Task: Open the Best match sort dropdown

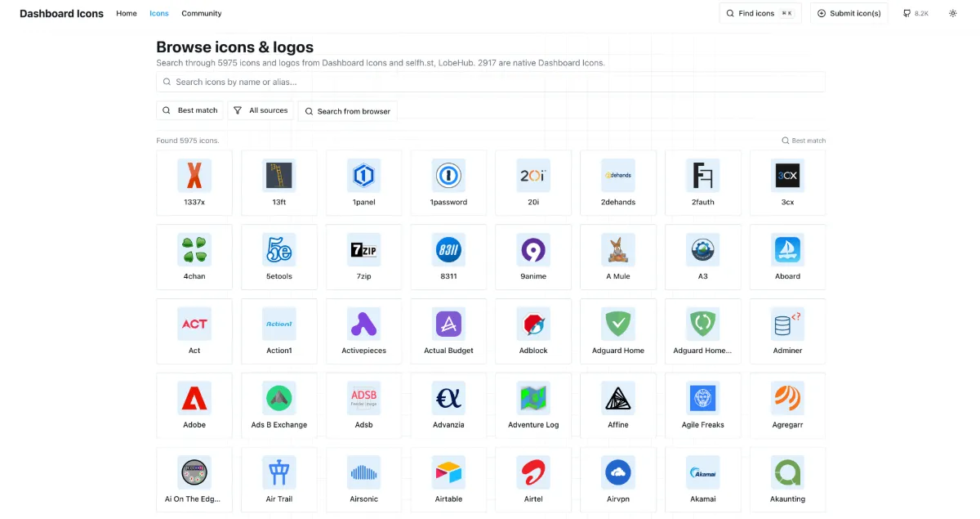Action: (x=189, y=110)
